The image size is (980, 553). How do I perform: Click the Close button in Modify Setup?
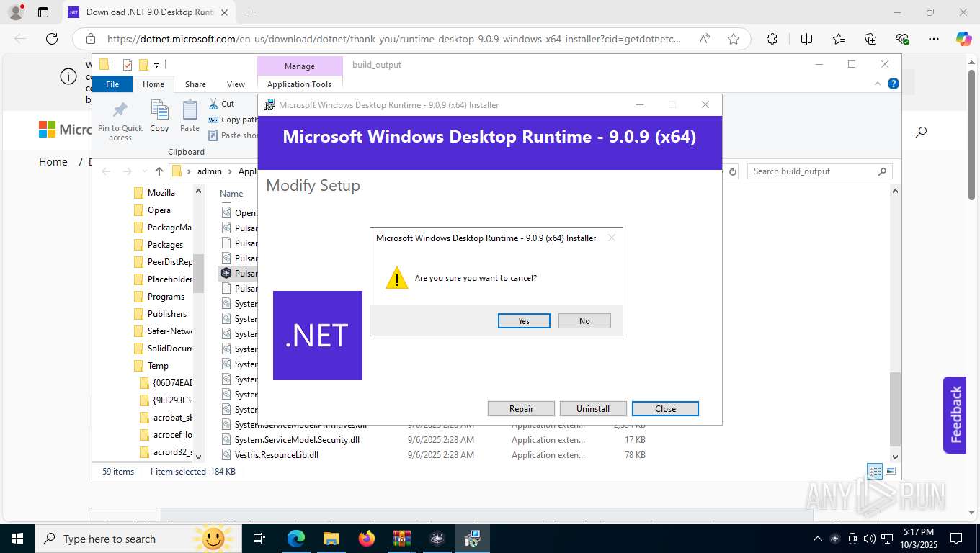(665, 409)
